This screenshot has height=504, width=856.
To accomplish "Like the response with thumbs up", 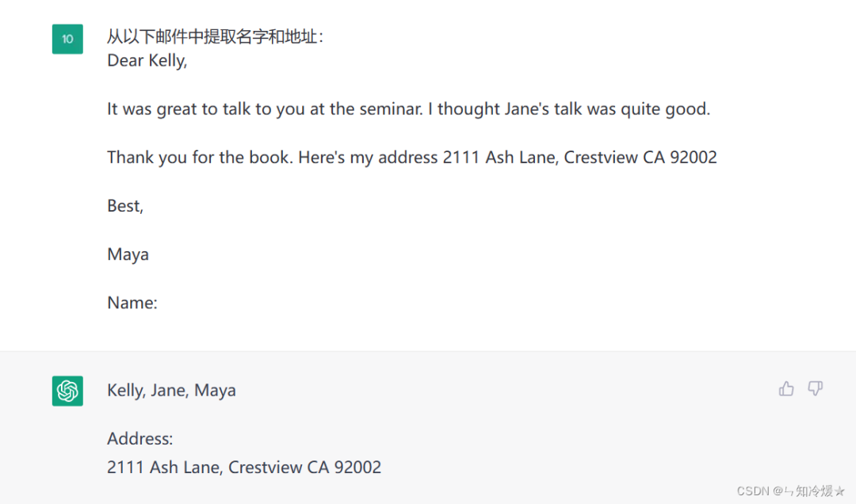I will [786, 388].
